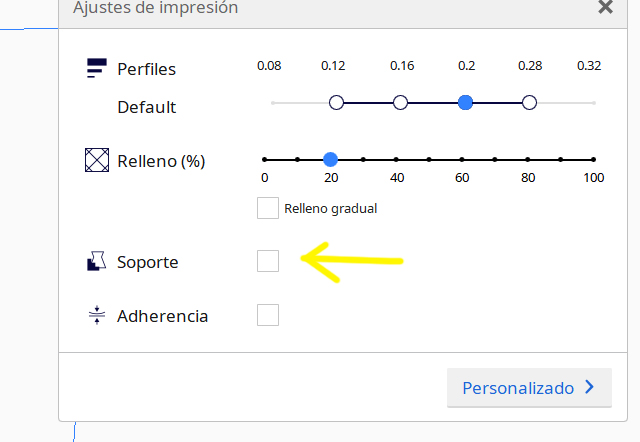Click the active 0.2 profile handle
This screenshot has height=442, width=640.
[465, 102]
